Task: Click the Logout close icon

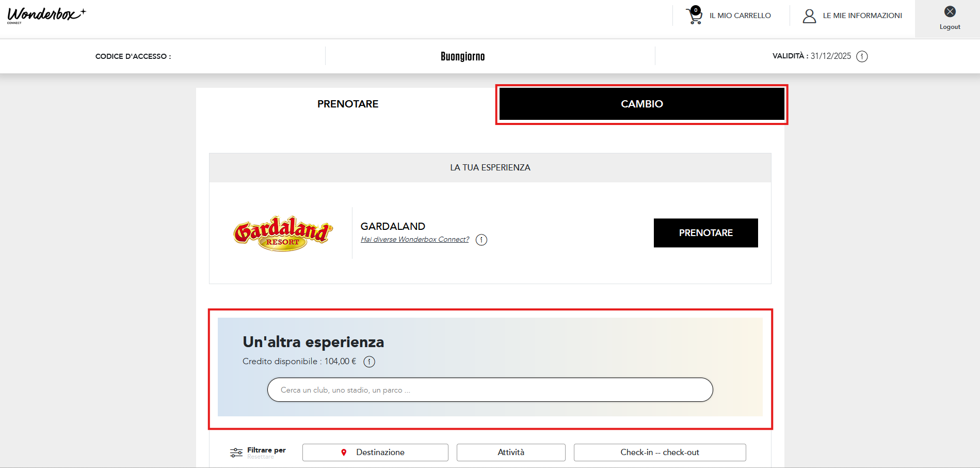Action: click(950, 11)
